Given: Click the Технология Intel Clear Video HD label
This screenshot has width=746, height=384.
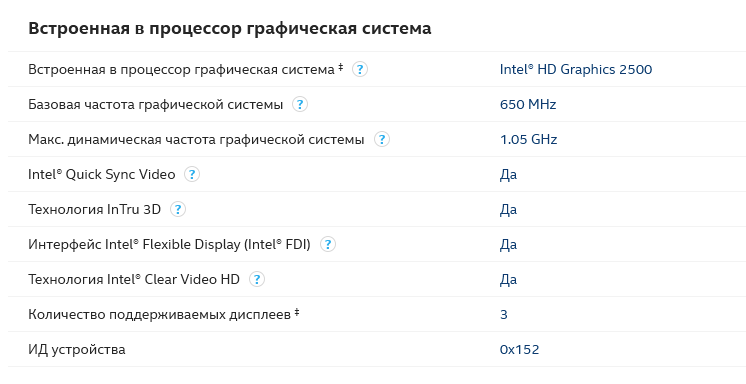Looking at the screenshot, I should click(134, 279).
